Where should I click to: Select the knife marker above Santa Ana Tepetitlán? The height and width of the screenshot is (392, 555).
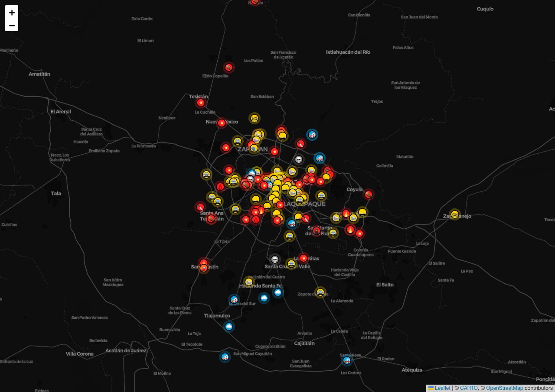coord(200,207)
